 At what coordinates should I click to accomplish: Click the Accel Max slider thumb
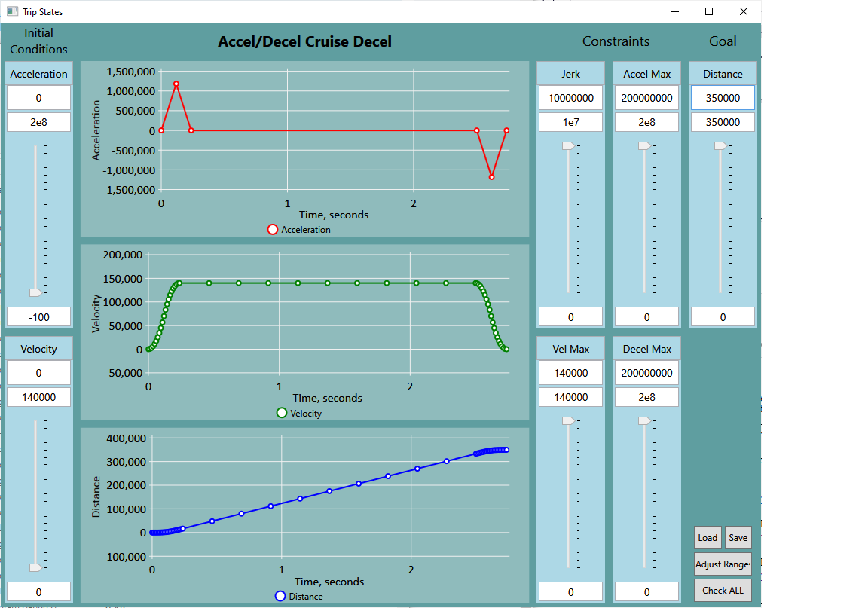click(644, 145)
